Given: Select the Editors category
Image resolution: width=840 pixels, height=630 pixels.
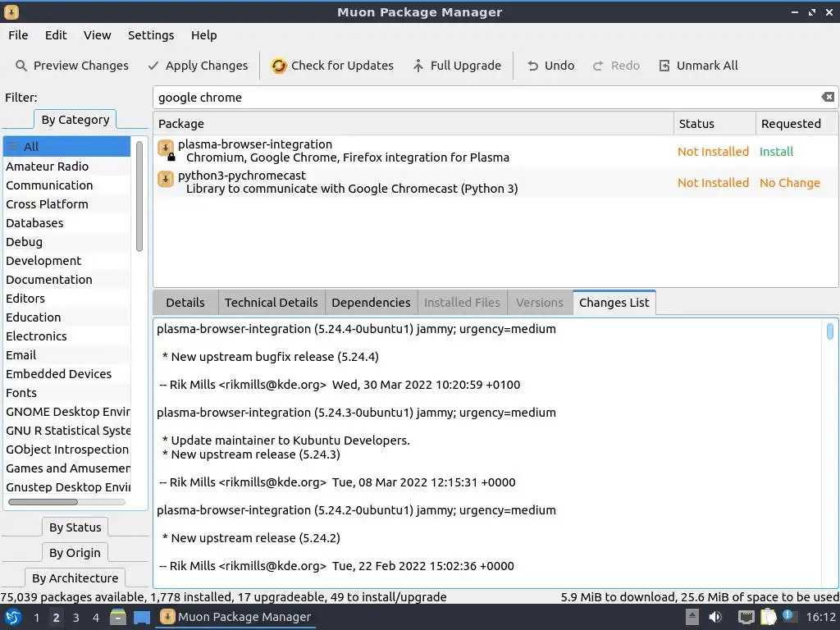Looking at the screenshot, I should tap(66, 298).
